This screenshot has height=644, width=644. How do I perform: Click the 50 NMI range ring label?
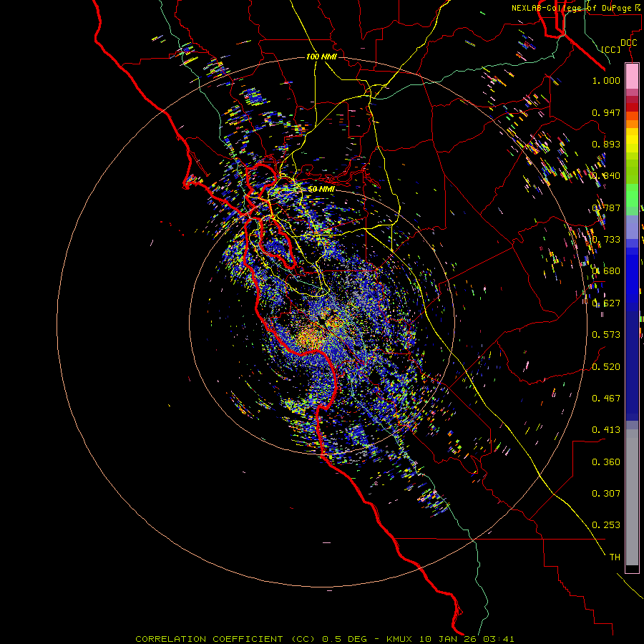[321, 189]
